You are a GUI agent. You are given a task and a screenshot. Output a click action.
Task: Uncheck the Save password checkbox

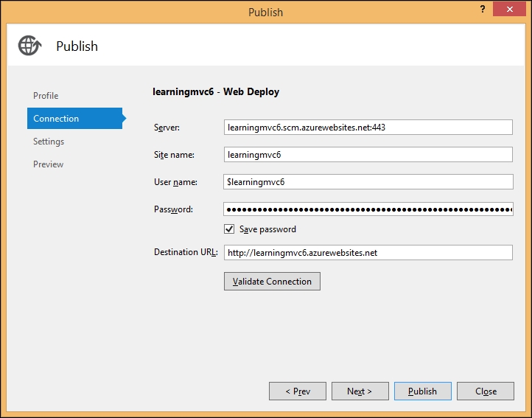[x=229, y=229]
